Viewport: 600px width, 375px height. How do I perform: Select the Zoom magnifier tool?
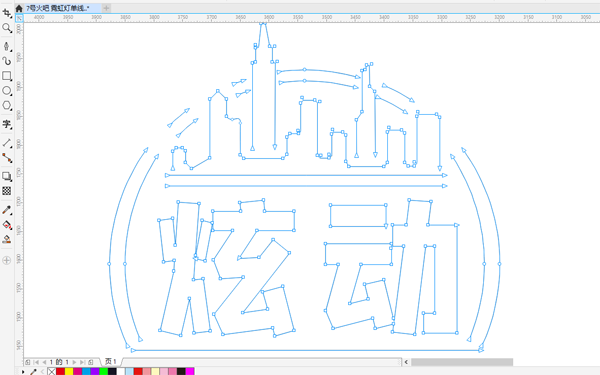[x=7, y=28]
